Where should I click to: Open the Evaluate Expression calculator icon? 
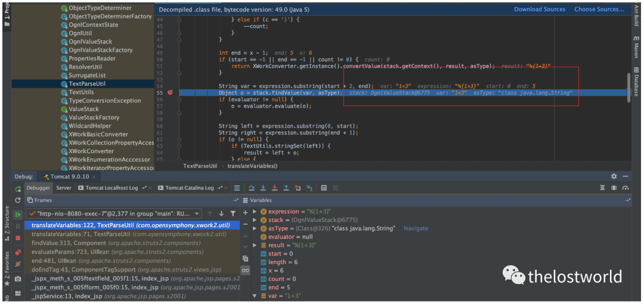324,188
